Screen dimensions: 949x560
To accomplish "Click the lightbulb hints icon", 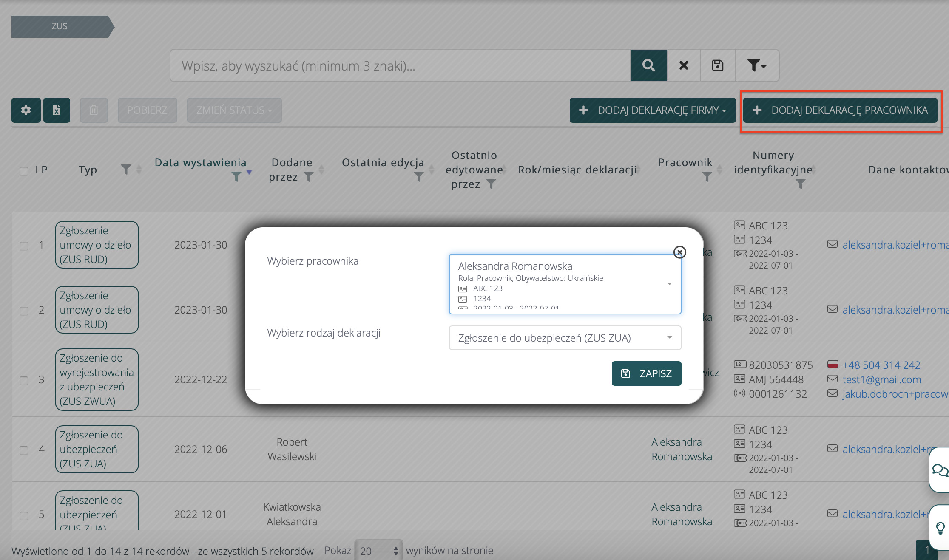I will click(x=940, y=528).
